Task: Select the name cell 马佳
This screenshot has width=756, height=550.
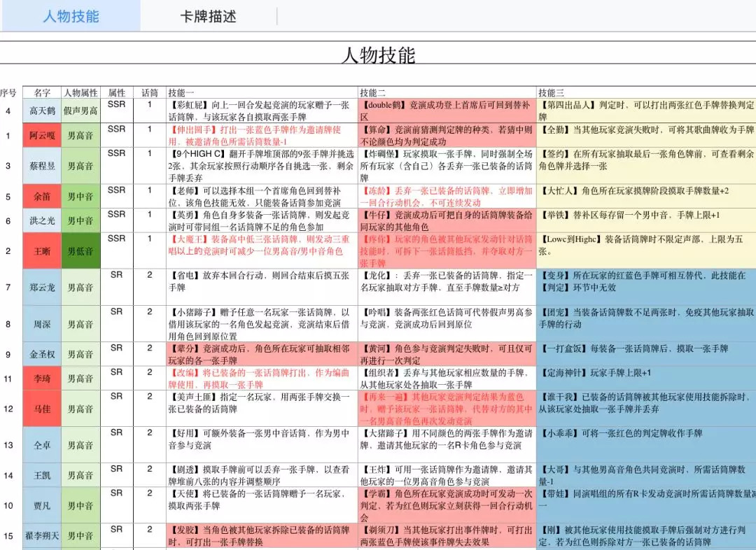Action: point(42,409)
